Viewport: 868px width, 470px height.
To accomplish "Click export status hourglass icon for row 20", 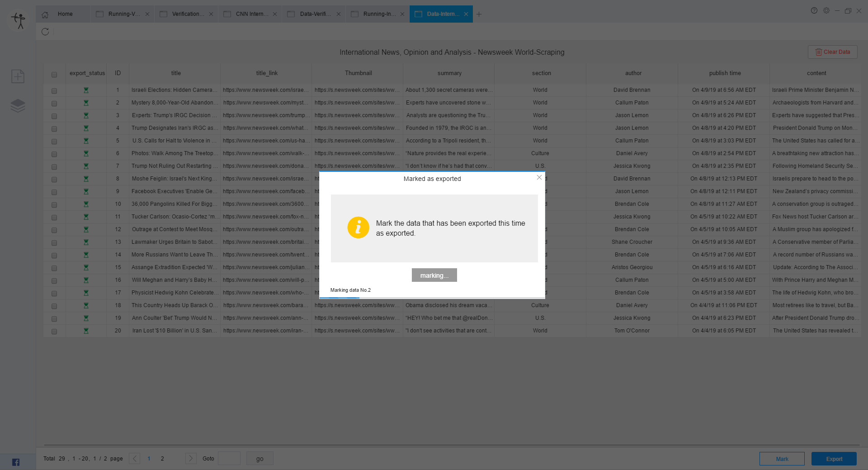I will tap(86, 331).
